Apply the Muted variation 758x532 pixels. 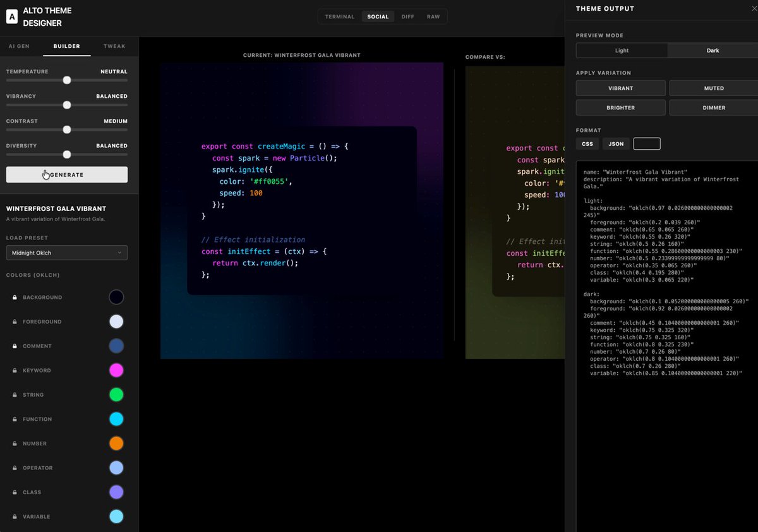(x=714, y=88)
